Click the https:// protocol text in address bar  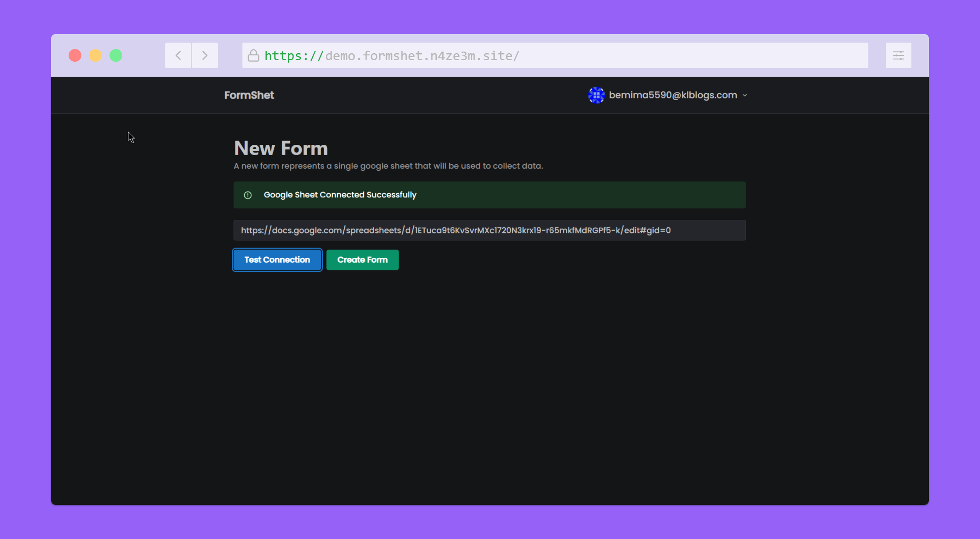294,56
